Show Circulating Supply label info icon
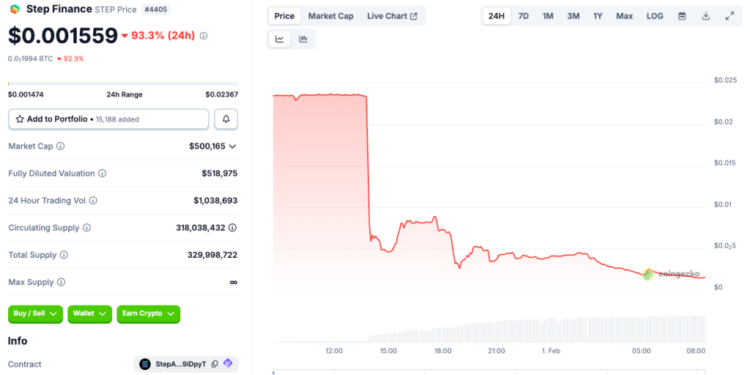The image size is (750, 375). tap(87, 228)
